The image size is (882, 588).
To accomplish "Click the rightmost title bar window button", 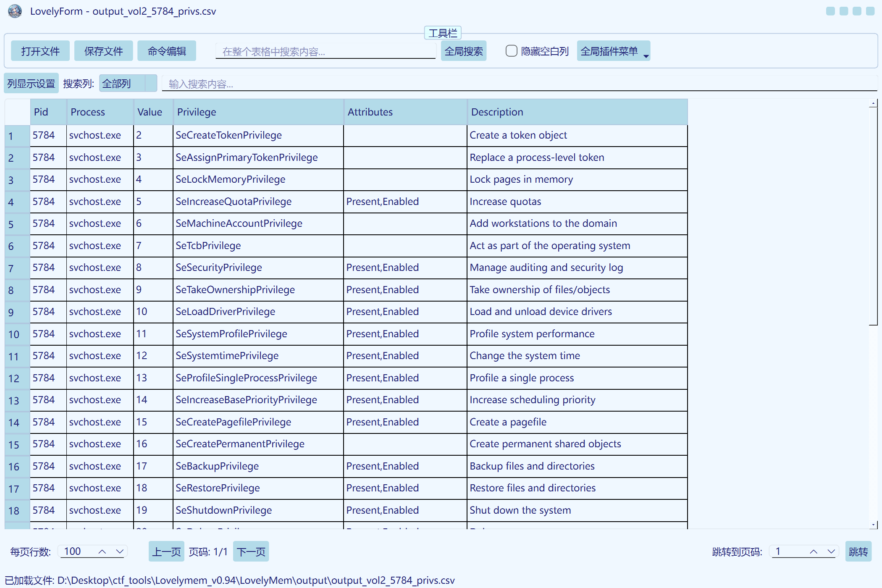I will coord(870,11).
